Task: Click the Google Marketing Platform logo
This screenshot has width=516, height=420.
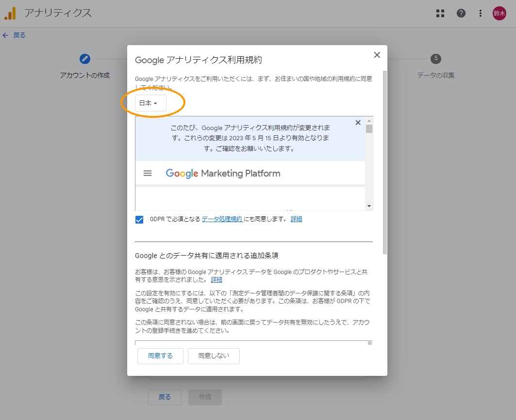Action: coord(223,173)
